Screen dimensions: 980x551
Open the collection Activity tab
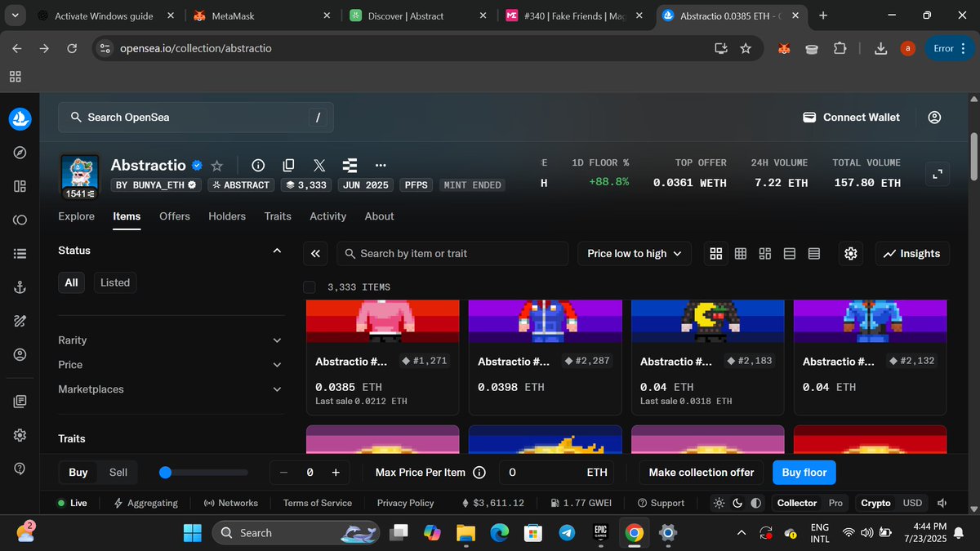328,216
